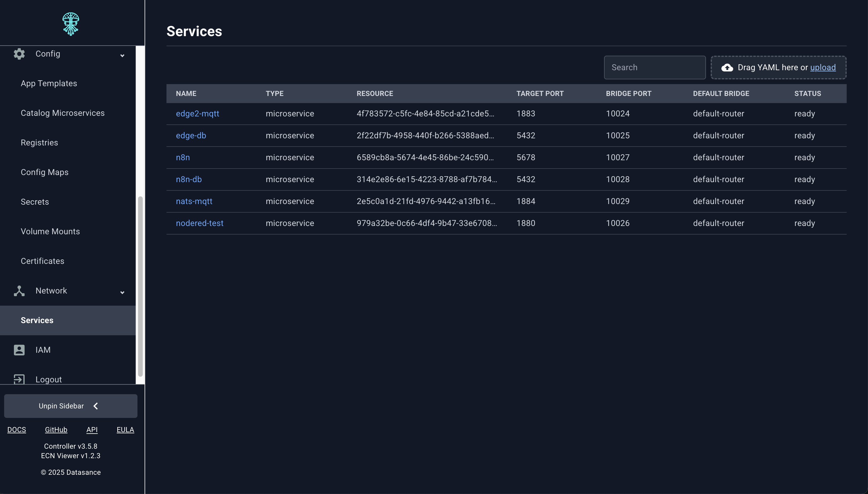Open Config settings via the gear icon
Viewport: 868px width, 494px height.
19,54
